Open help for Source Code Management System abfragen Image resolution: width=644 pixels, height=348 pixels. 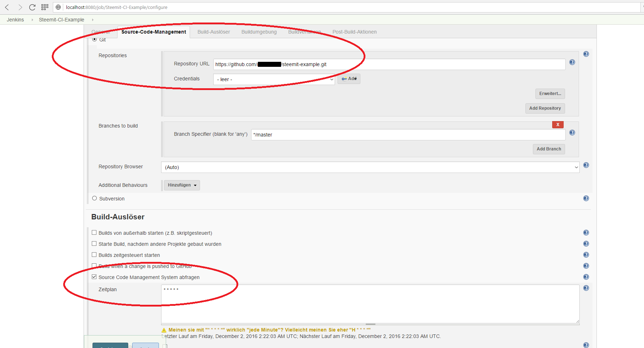pos(586,277)
